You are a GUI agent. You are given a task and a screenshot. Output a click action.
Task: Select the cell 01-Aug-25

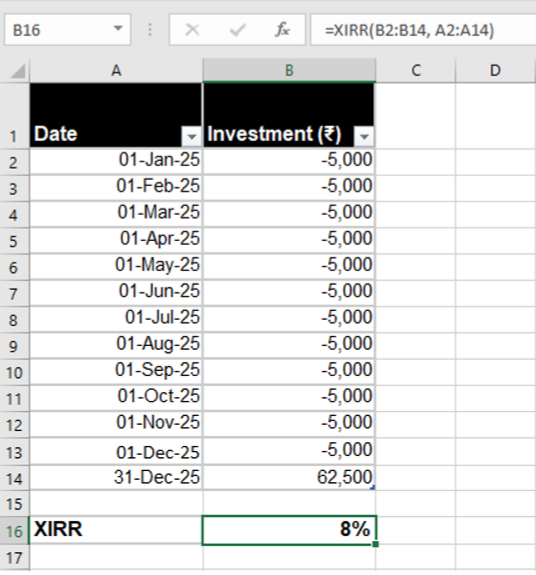(116, 345)
